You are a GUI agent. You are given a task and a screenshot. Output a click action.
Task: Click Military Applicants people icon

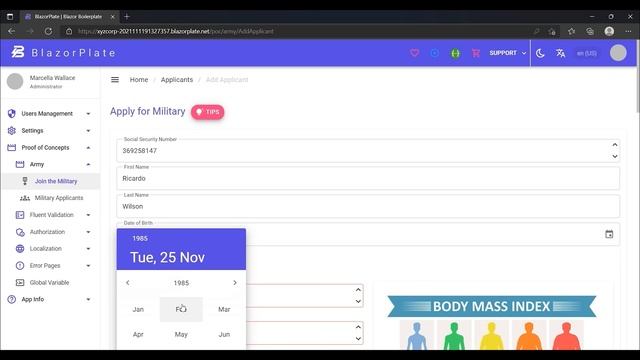25,198
